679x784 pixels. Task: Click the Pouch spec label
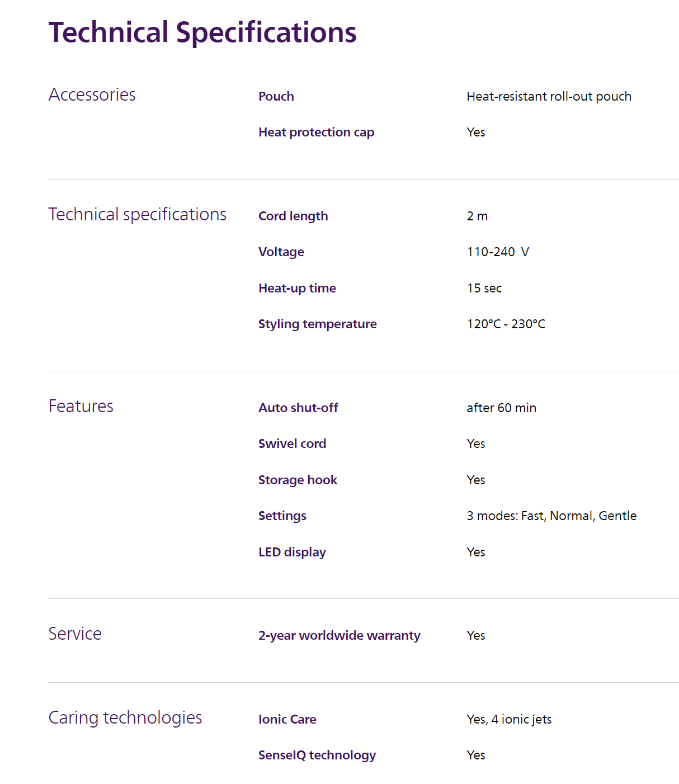click(x=276, y=96)
